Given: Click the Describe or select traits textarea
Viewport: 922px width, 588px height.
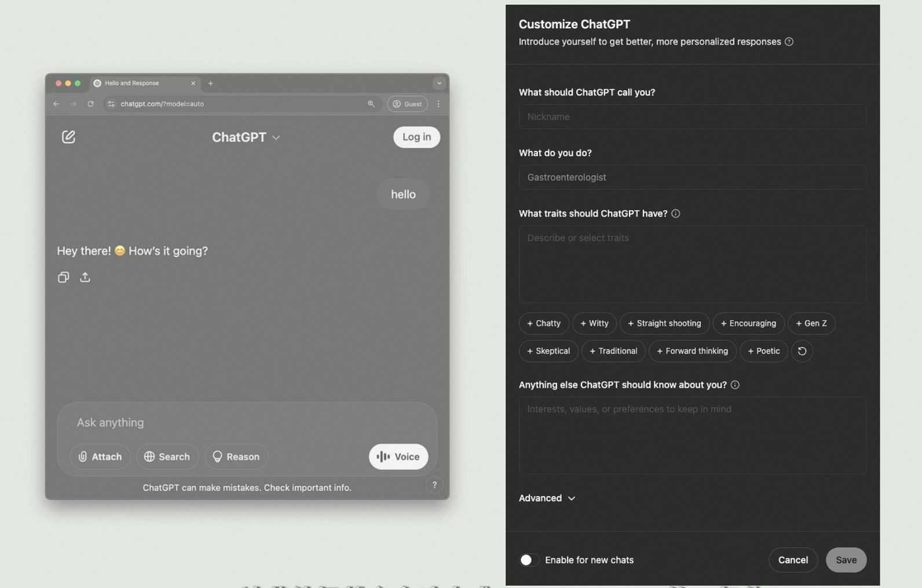Looking at the screenshot, I should (693, 264).
